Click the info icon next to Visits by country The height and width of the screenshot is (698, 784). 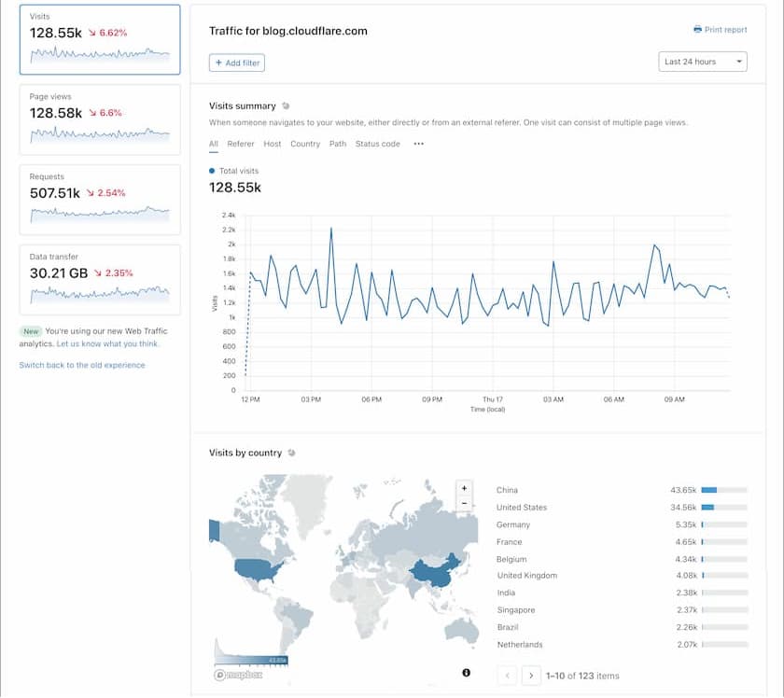click(x=291, y=453)
